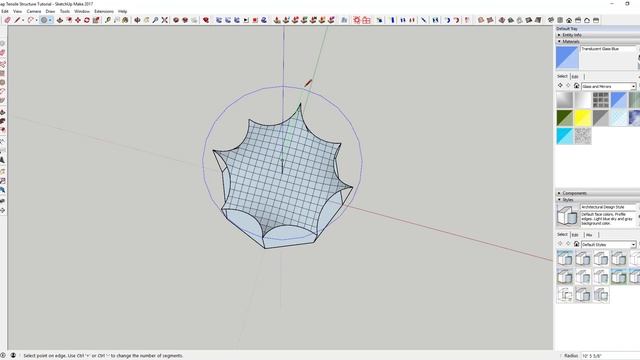
Task: Open the Default Styles collection dropdown
Action: (x=609, y=244)
